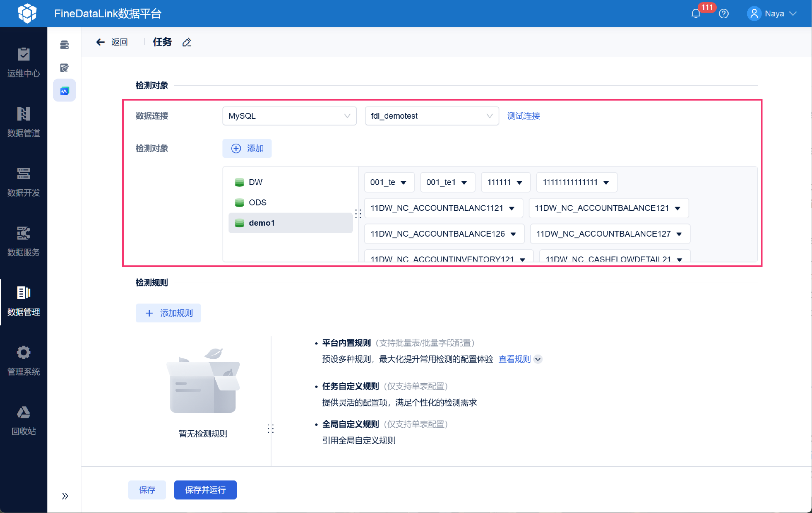Open fdl_demotest connection dropdown
The height and width of the screenshot is (513, 812).
tap(431, 116)
